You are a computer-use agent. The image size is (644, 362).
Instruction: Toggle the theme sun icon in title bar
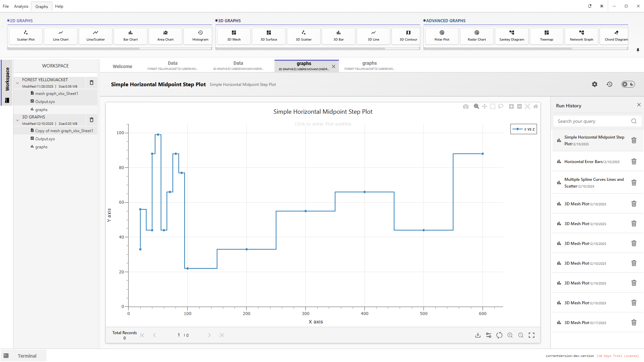(602, 6)
